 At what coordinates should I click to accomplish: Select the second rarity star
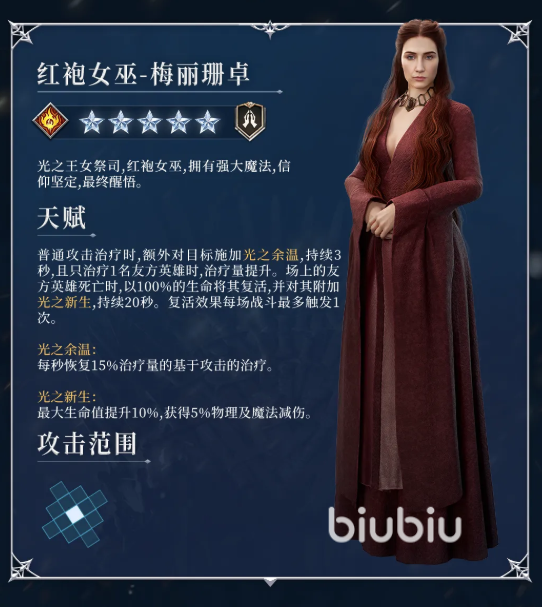pyautogui.click(x=121, y=122)
